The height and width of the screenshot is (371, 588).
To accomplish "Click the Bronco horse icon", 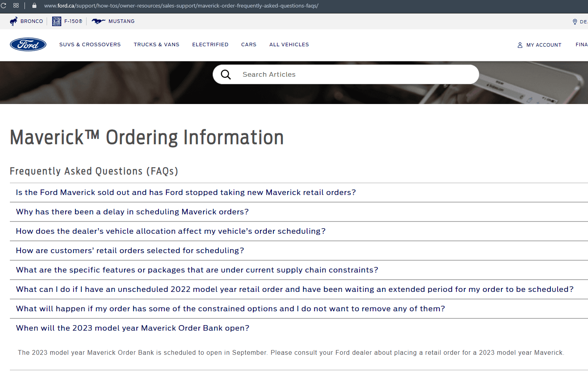I will (14, 21).
